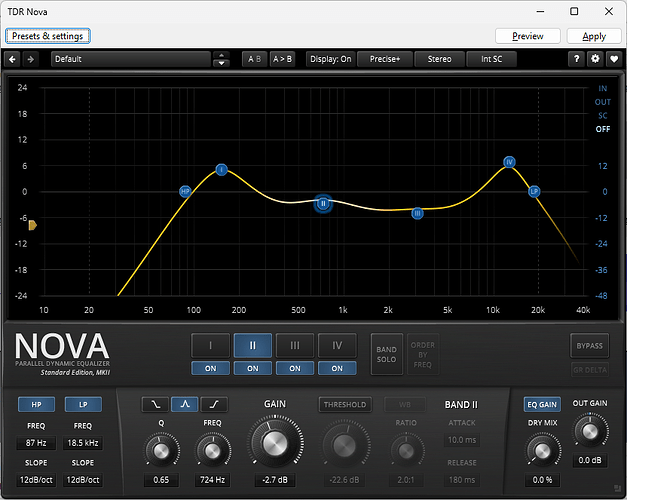Open Presets & settings
Viewport: 670px width, 500px height.
[47, 36]
